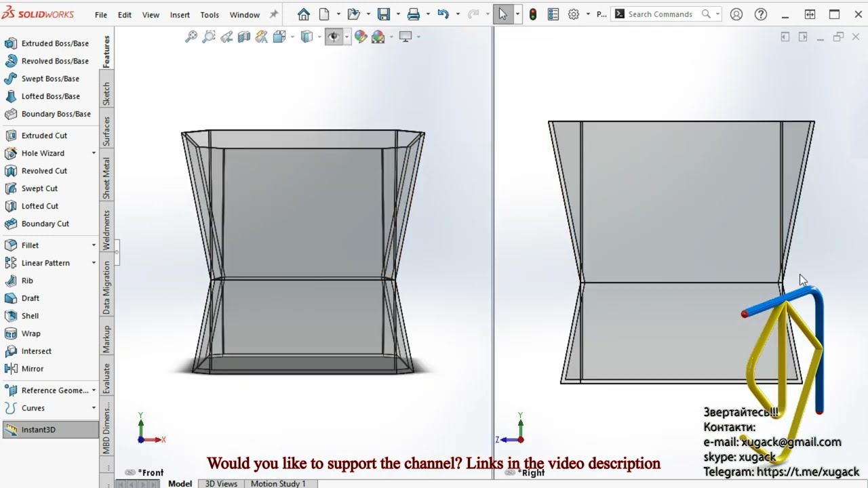Expand the Fillet dropdown arrow

[x=94, y=245]
